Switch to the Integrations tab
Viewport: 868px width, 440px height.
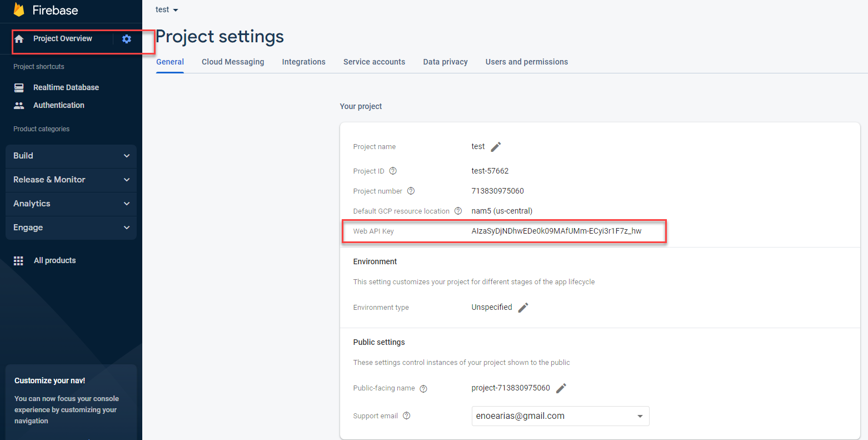[x=303, y=62]
